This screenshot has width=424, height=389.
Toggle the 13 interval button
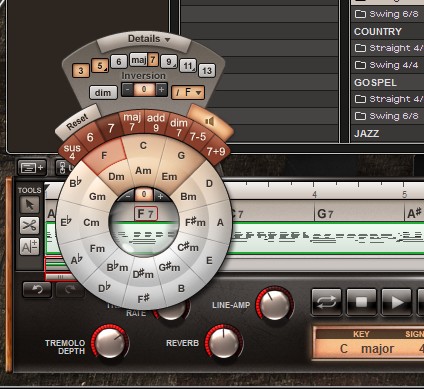point(207,71)
